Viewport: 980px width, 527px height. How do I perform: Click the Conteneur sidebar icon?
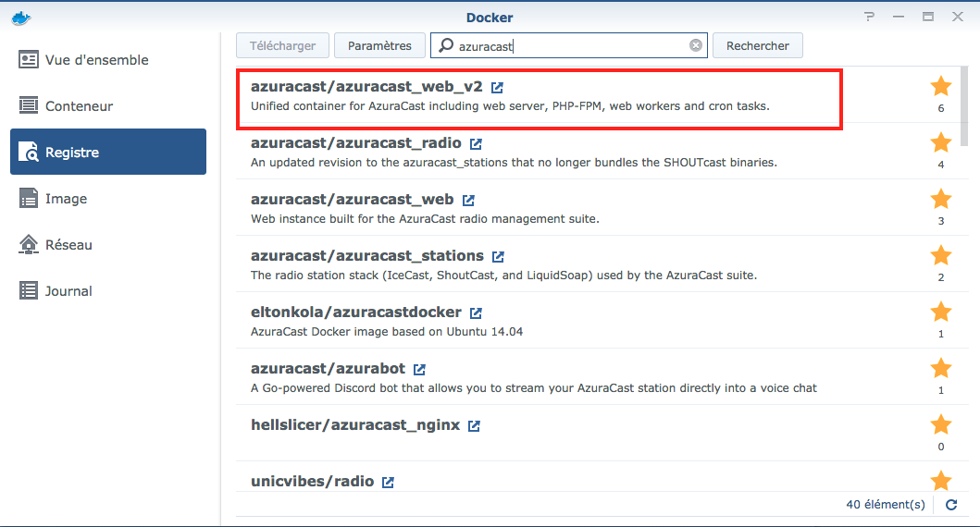pyautogui.click(x=28, y=105)
